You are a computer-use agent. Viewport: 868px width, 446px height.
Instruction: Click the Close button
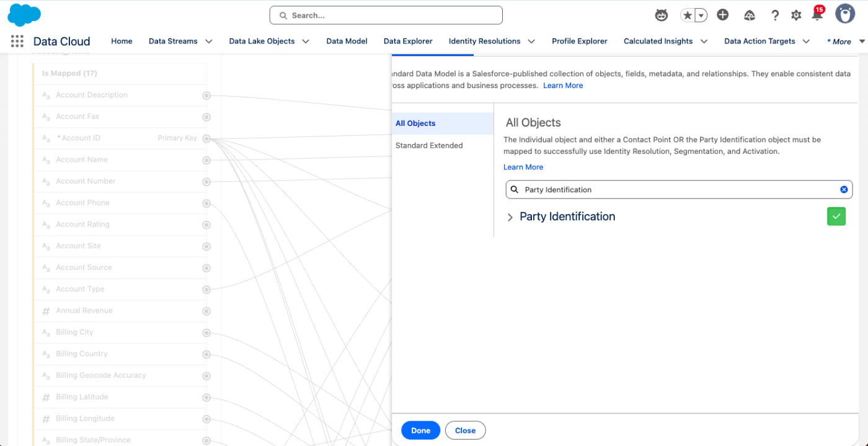465,430
